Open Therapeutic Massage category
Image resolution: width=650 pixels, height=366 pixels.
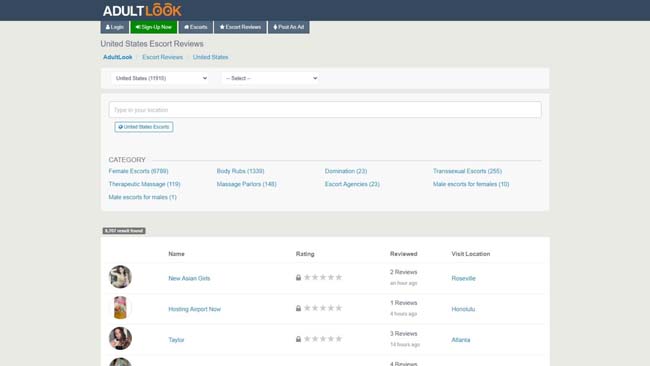(x=144, y=184)
